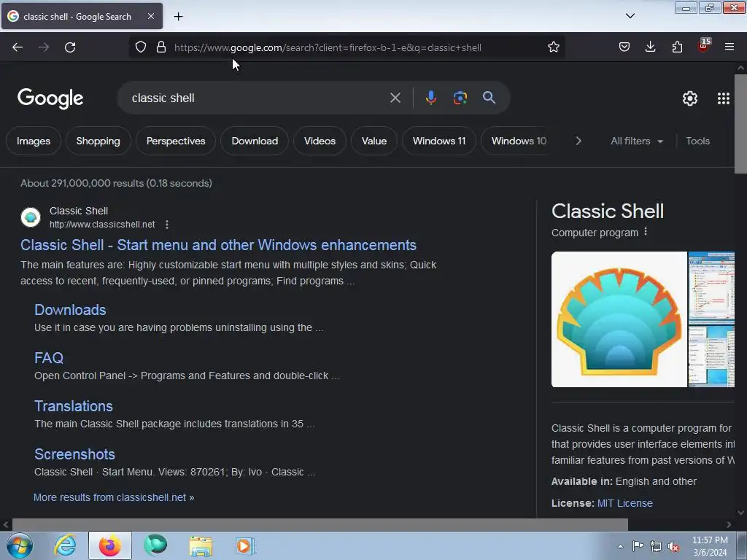Open the Screenshots sitelink

click(x=75, y=454)
